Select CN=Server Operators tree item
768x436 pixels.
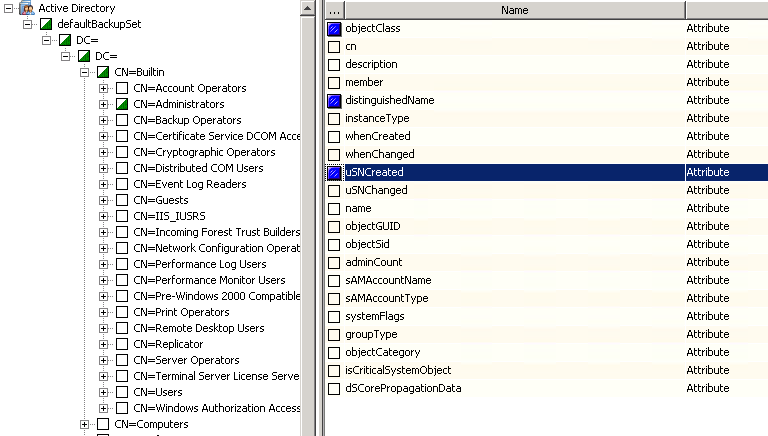click(x=186, y=360)
